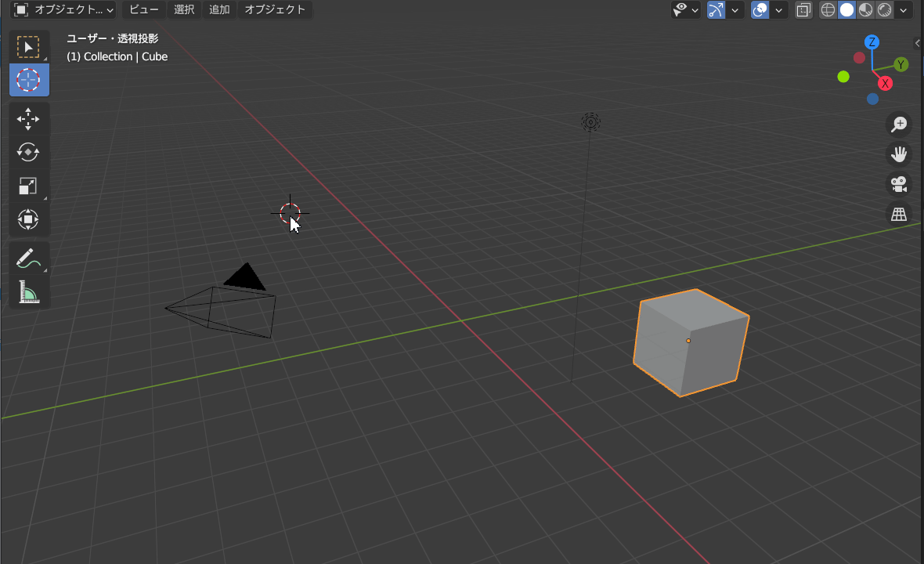This screenshot has height=564, width=924.
Task: Click the zoom magnifier navigation button
Action: (899, 125)
